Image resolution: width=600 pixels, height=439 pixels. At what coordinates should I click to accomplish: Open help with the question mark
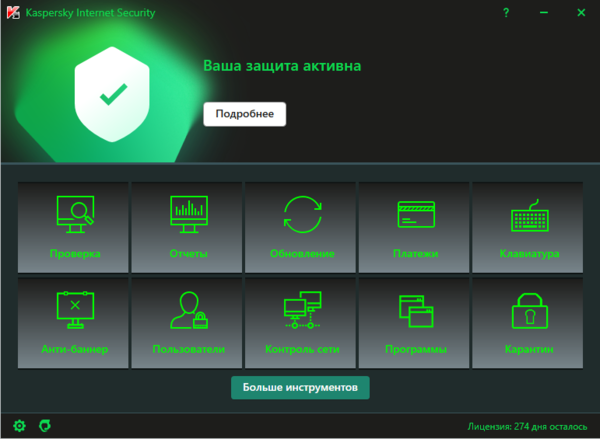tap(506, 13)
